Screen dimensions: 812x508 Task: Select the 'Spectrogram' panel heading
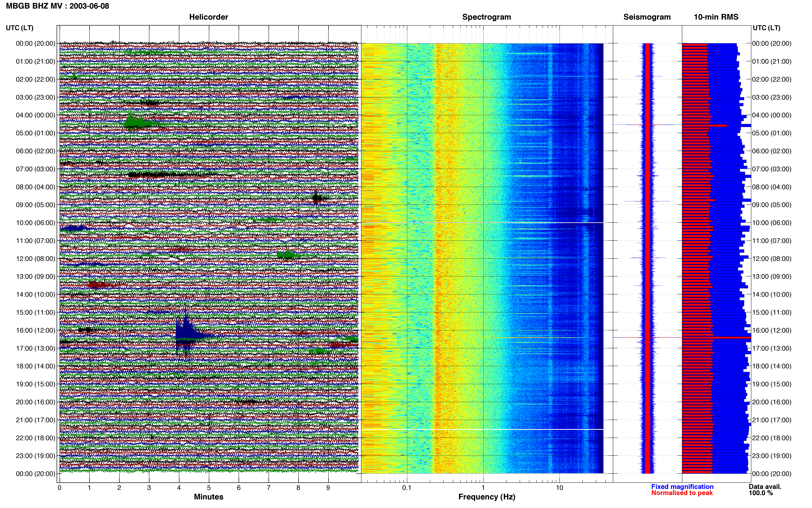point(487,17)
